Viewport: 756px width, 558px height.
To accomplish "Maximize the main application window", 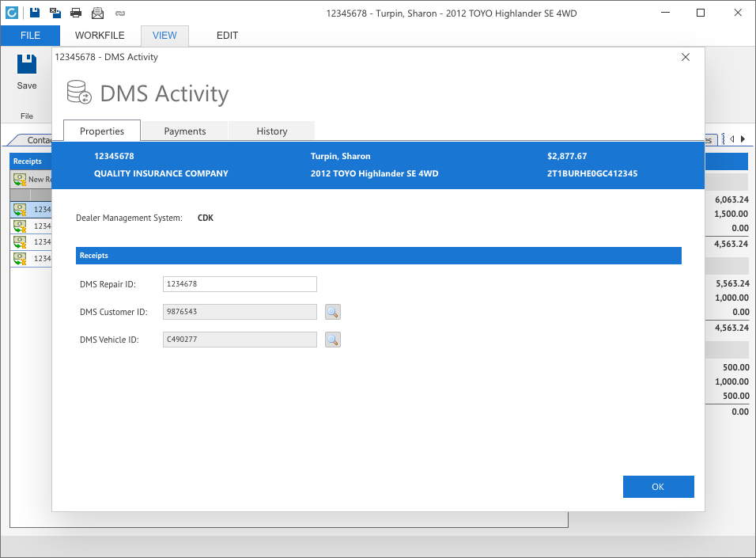I will click(x=701, y=13).
